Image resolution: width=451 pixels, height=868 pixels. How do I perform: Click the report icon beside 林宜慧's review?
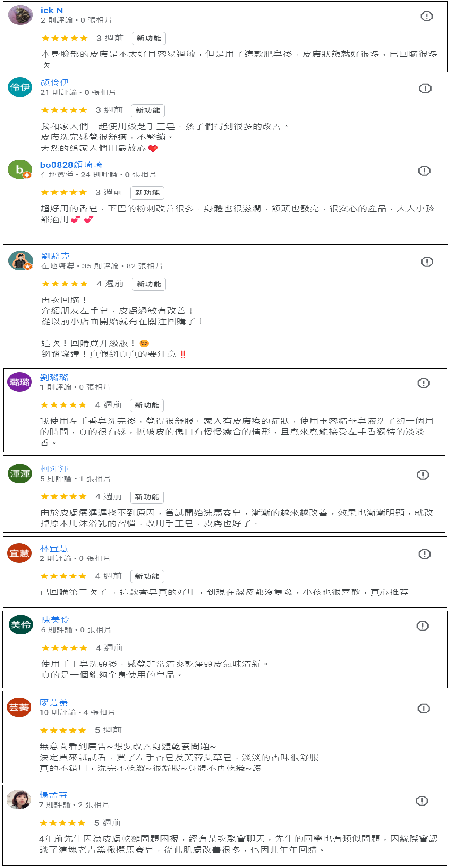425,554
